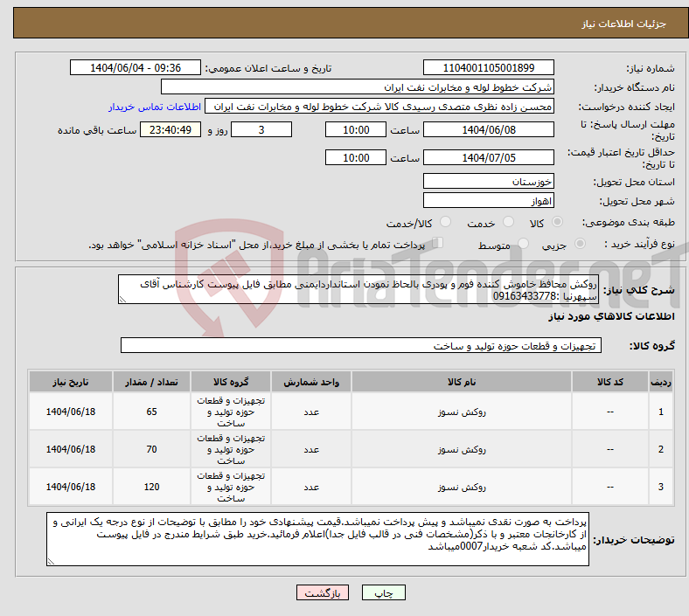
Task: Click روکش نسوز in row 1
Action: [x=462, y=412]
